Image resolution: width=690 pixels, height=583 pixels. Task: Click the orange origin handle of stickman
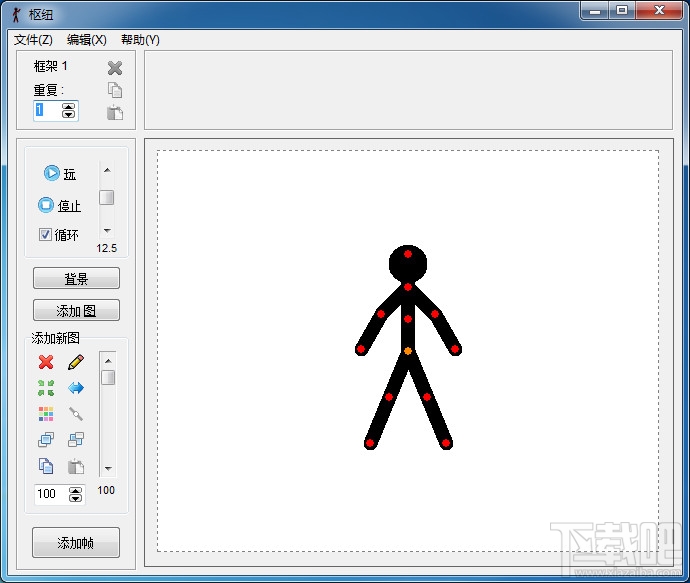point(408,351)
